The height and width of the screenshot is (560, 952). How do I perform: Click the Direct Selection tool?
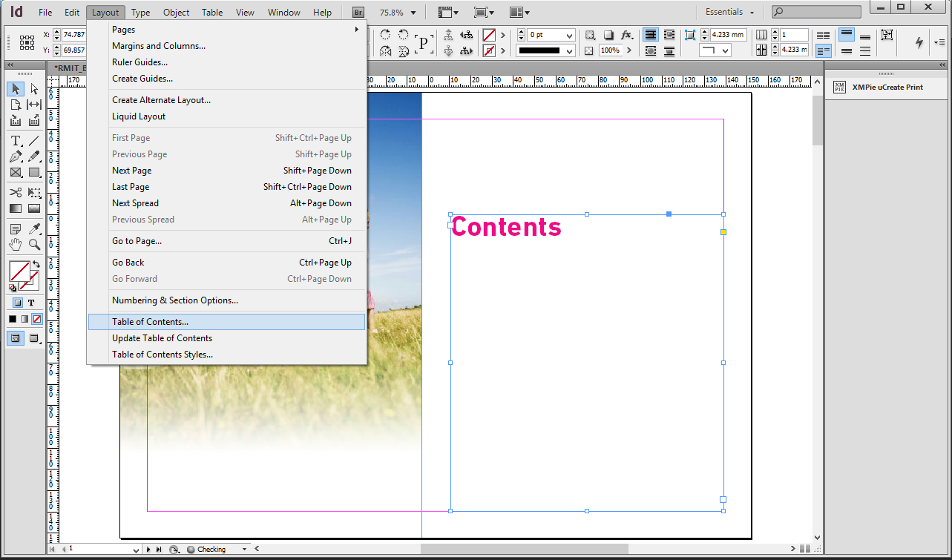[34, 89]
